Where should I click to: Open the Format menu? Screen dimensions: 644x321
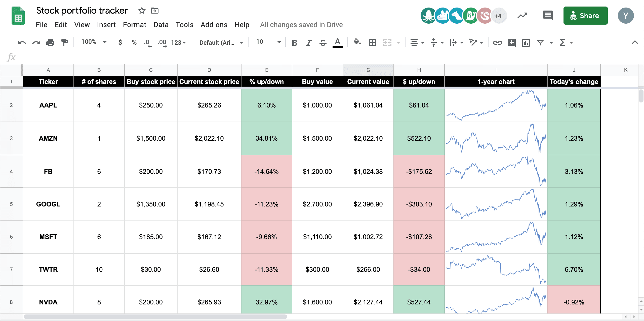134,25
